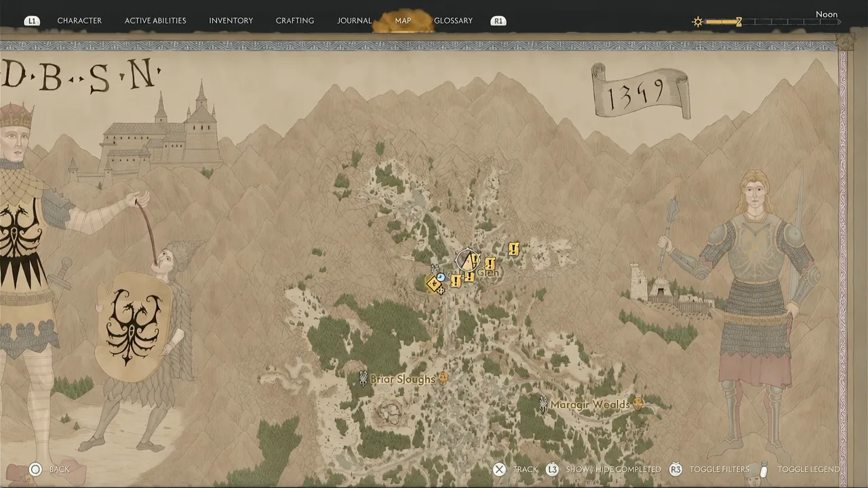The width and height of the screenshot is (868, 488).
Task: Click the R1 next-tab icon
Action: click(498, 21)
